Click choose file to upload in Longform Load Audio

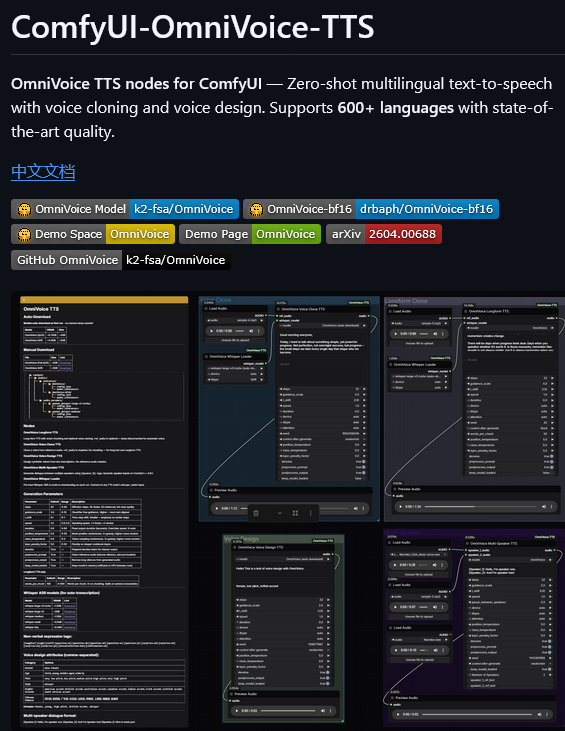click(x=419, y=343)
